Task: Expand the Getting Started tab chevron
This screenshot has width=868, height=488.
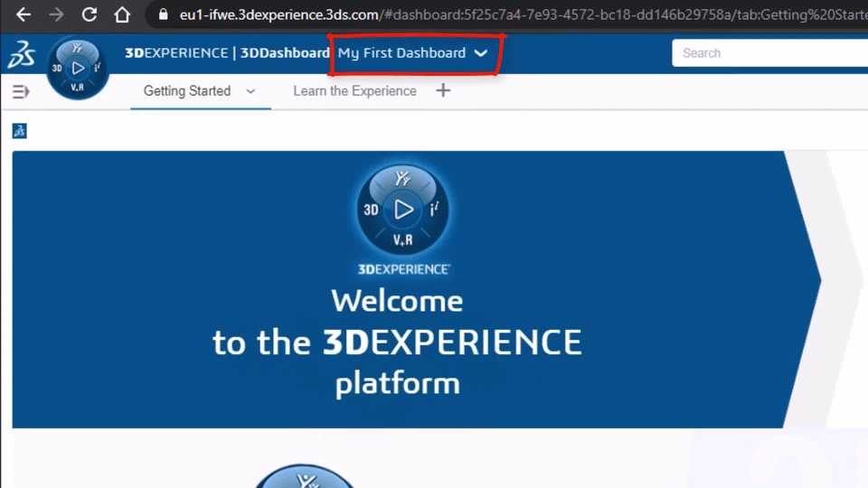Action: 250,91
